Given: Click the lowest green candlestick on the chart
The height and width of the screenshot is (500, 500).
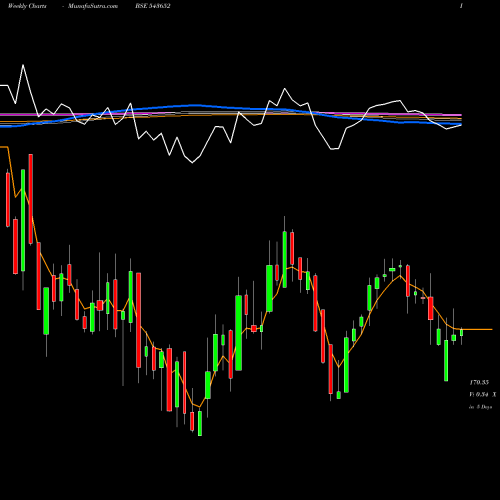Looking at the screenshot, I should point(200,423).
